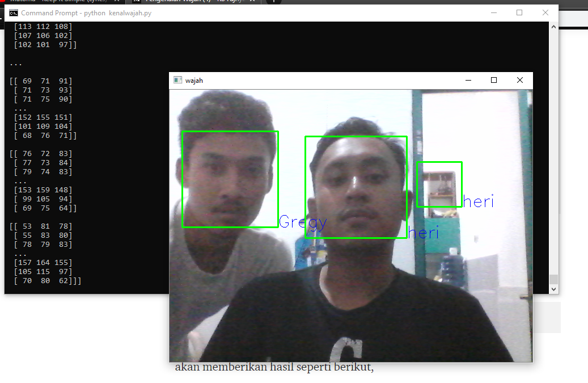588x383 pixels.
Task: Minimize the Command Prompt window
Action: tap(494, 12)
